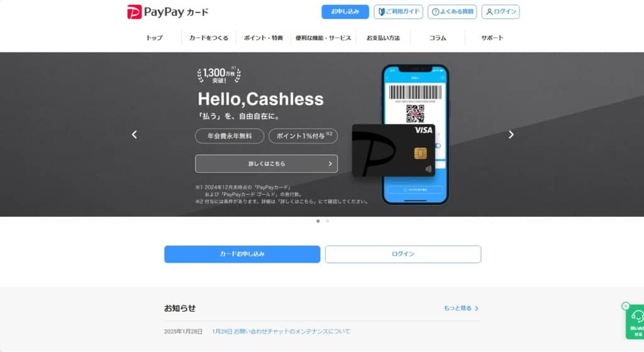644x352 pixels.
Task: Click the large white ログイン button
Action: pos(403,255)
